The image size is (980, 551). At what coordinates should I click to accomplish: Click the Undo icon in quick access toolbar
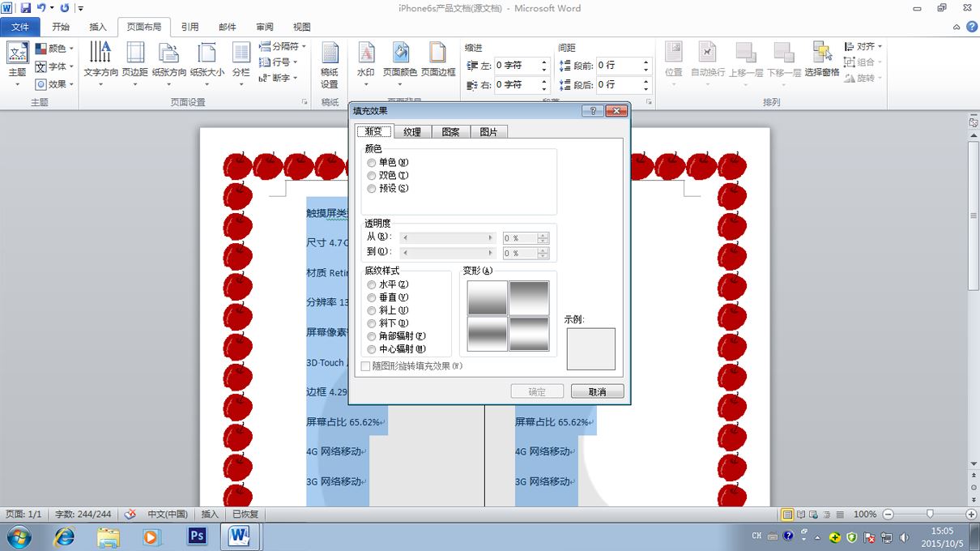[x=40, y=8]
